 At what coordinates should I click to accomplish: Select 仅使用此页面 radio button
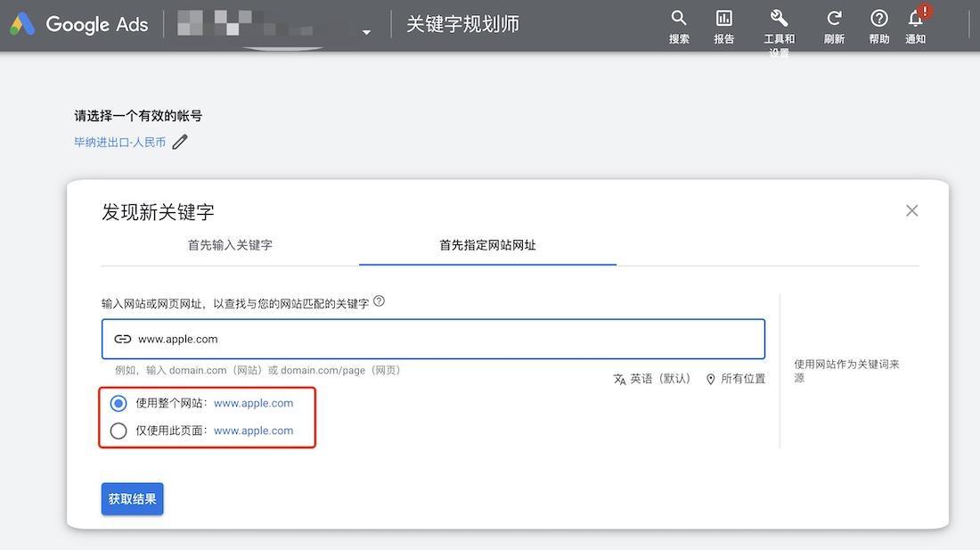click(118, 431)
